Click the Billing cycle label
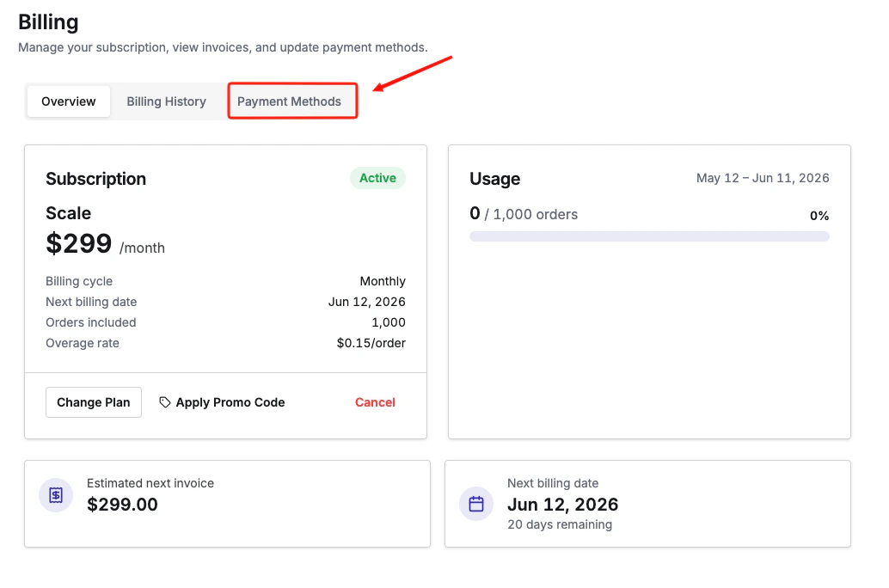 (x=79, y=281)
